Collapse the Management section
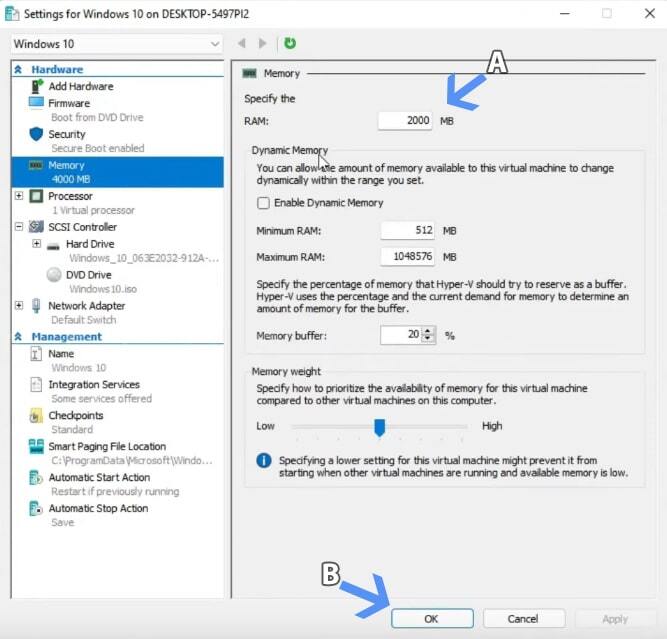Image resolution: width=667 pixels, height=639 pixels. (18, 337)
